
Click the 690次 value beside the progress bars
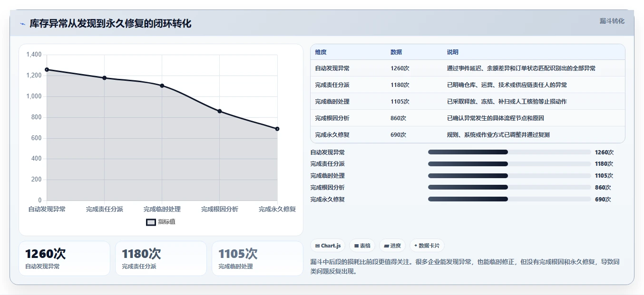click(603, 200)
